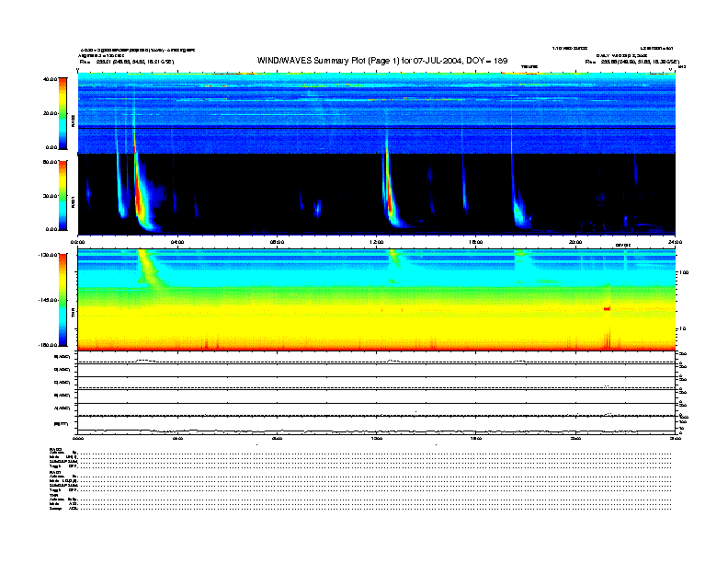Click the TNR color scale bar

63,300
